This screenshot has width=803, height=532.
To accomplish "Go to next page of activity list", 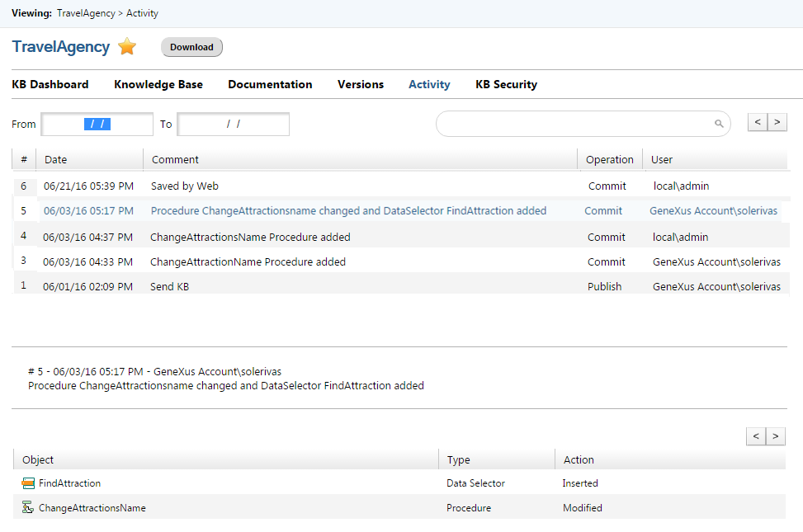I will click(x=777, y=122).
